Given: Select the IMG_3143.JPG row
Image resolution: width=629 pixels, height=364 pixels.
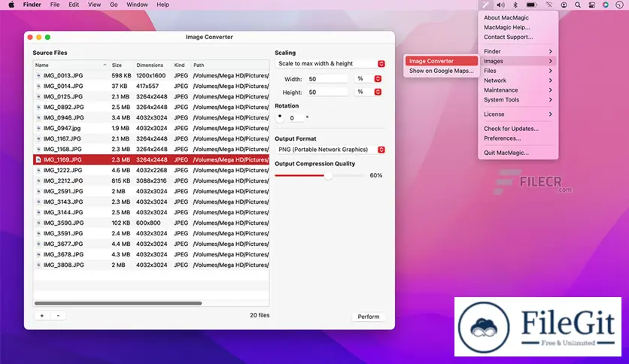Looking at the screenshot, I should point(150,202).
